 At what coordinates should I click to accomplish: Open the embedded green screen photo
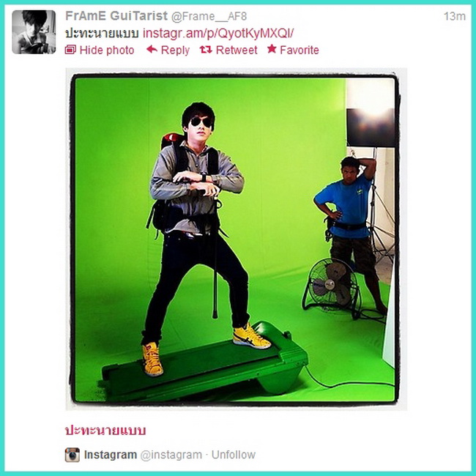[x=237, y=239]
